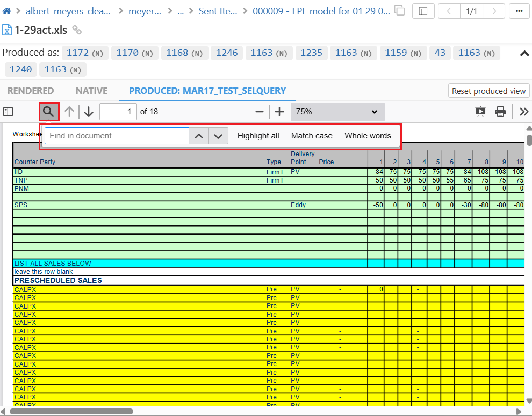Select production tag 1240

point(20,69)
